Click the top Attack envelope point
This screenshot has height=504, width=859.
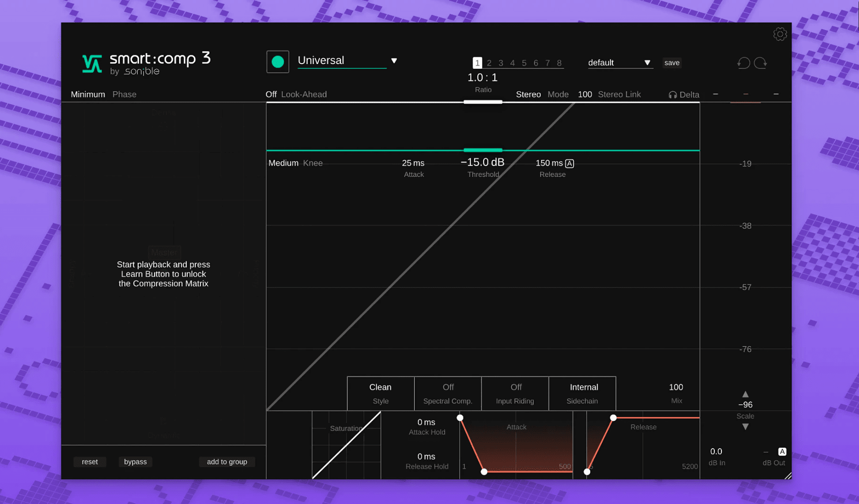pos(460,418)
